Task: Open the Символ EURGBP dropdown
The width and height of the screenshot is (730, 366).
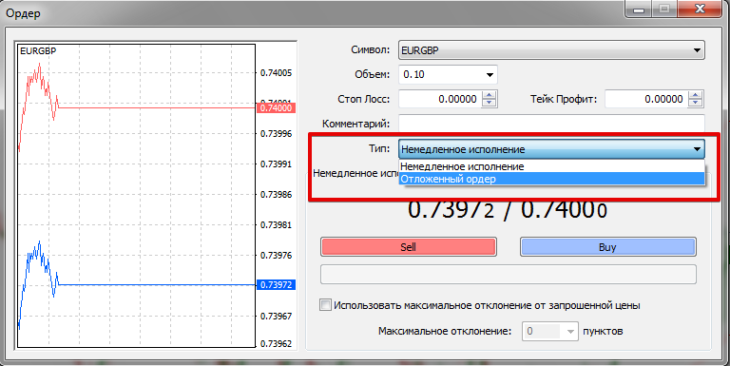Action: (x=551, y=50)
